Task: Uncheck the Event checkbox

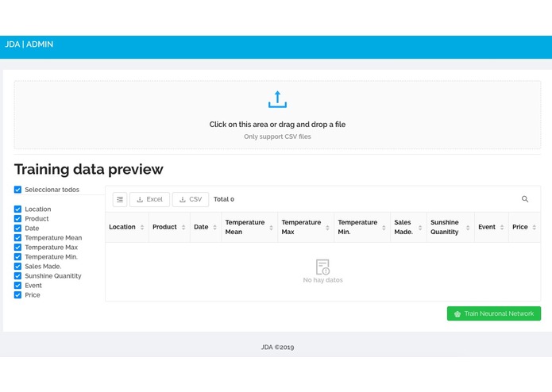Action: pos(18,285)
